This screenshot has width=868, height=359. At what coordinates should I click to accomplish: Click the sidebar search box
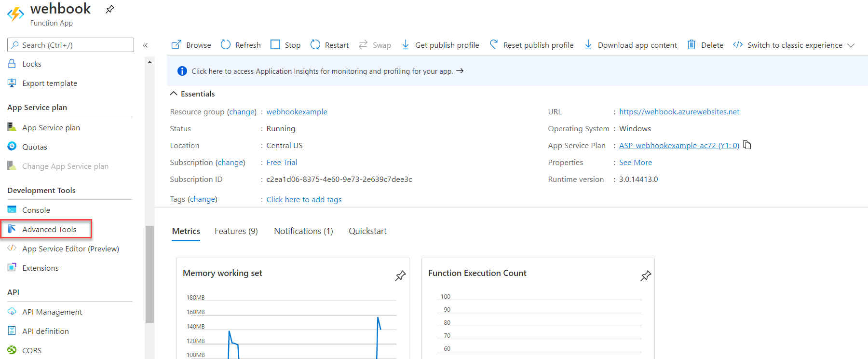coord(71,45)
